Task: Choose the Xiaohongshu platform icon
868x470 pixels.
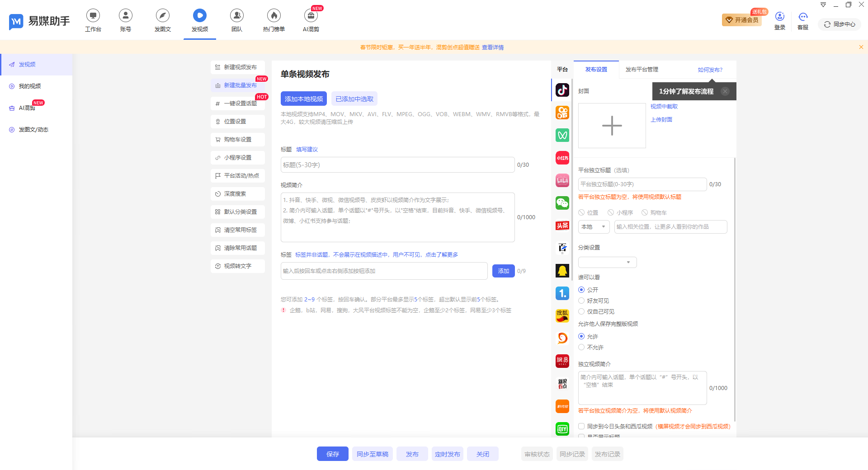Action: 562,157
